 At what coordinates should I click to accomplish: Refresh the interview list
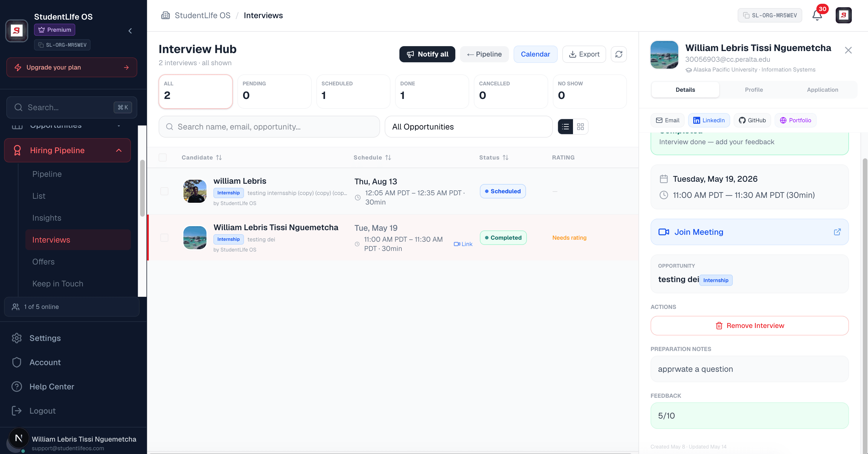click(619, 54)
